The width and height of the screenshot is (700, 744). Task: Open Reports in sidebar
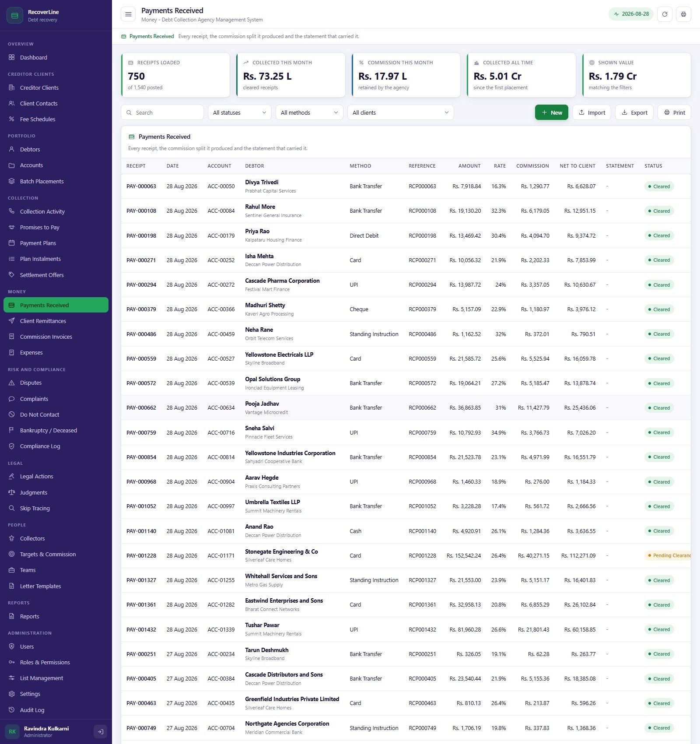point(56,616)
